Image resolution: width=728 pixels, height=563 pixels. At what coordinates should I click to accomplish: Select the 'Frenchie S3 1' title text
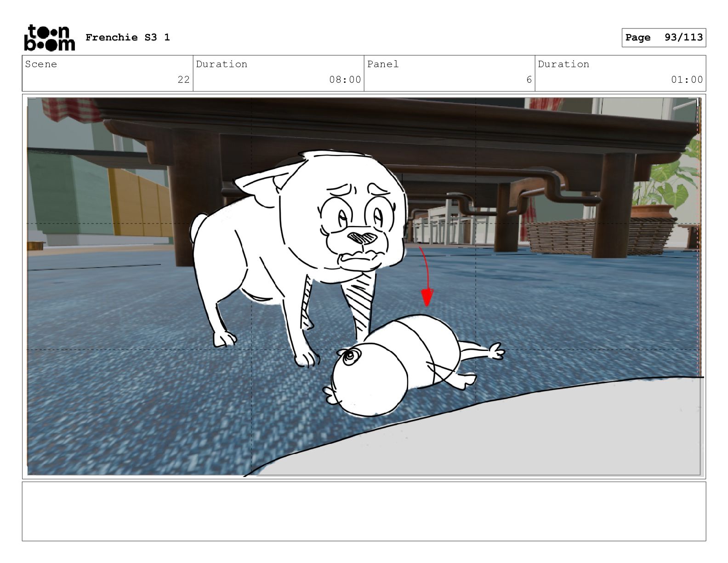click(x=128, y=37)
